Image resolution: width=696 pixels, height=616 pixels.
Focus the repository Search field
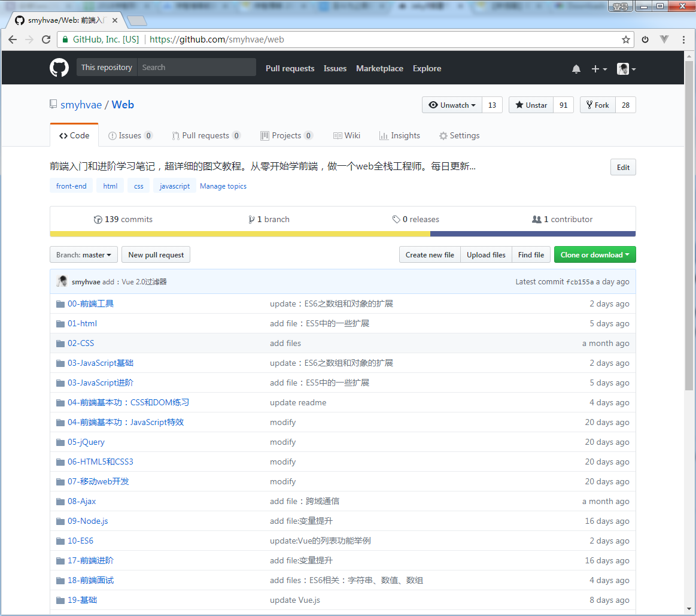pyautogui.click(x=197, y=68)
